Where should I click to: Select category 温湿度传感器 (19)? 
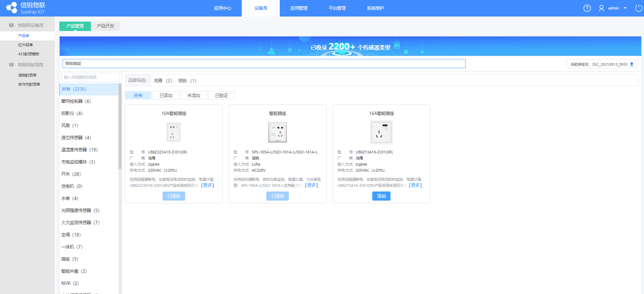pos(89,150)
